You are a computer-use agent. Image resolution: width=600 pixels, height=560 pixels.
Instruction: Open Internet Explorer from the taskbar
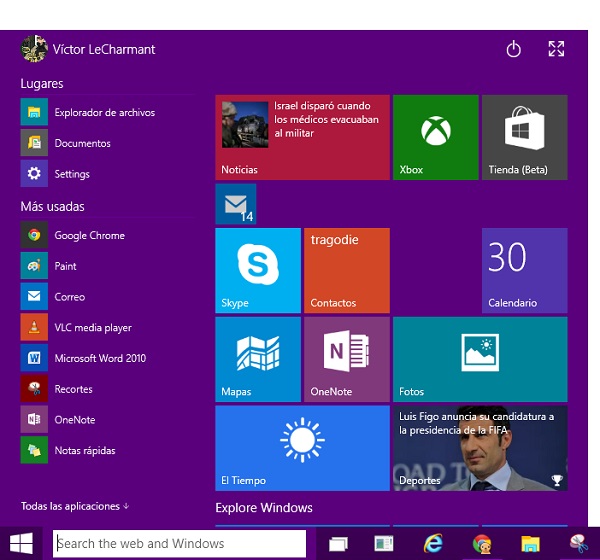pos(433,543)
